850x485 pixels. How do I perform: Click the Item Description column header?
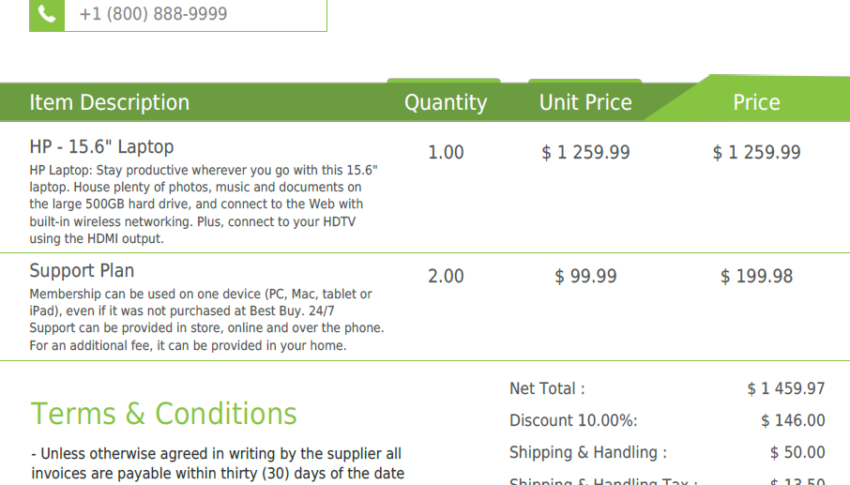click(110, 102)
